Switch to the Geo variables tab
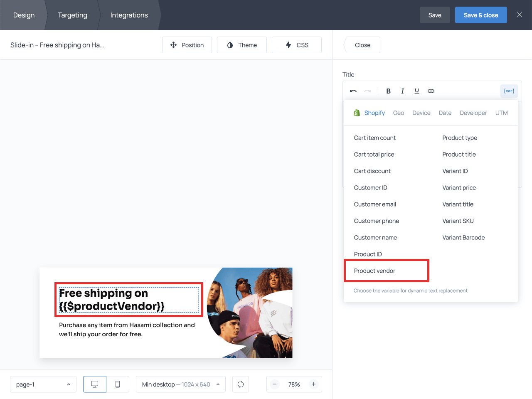Viewport: 532px width, 399px height. [x=398, y=113]
